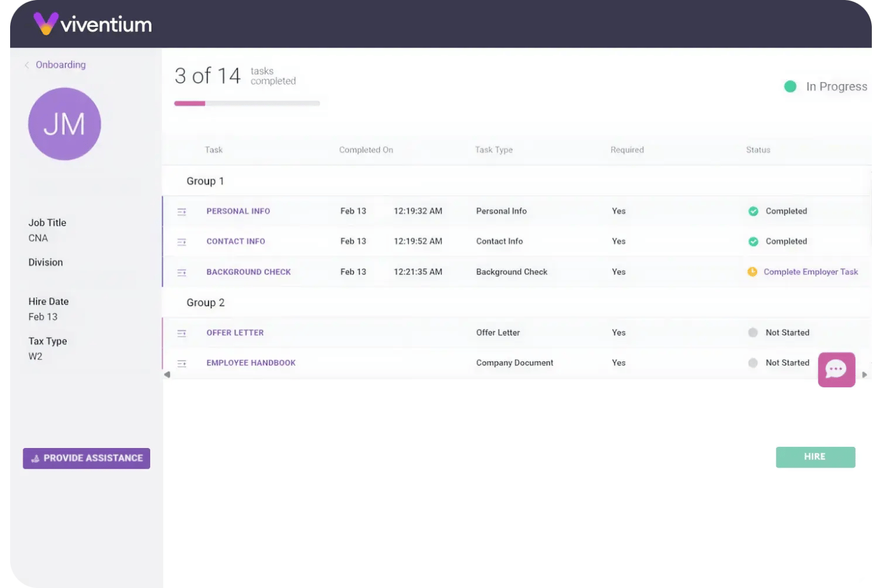
Task: Click the drag handle icon for Background Check
Action: point(182,272)
